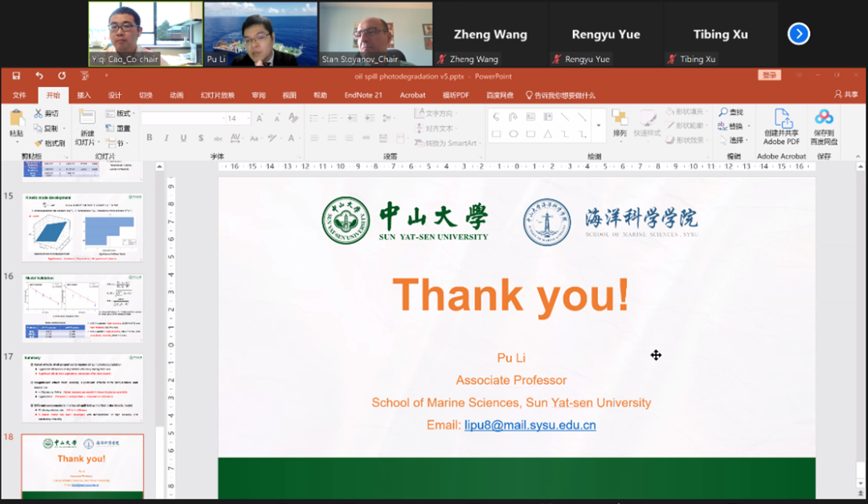Click the Paste (粘贴) clipboard icon

tap(16, 119)
